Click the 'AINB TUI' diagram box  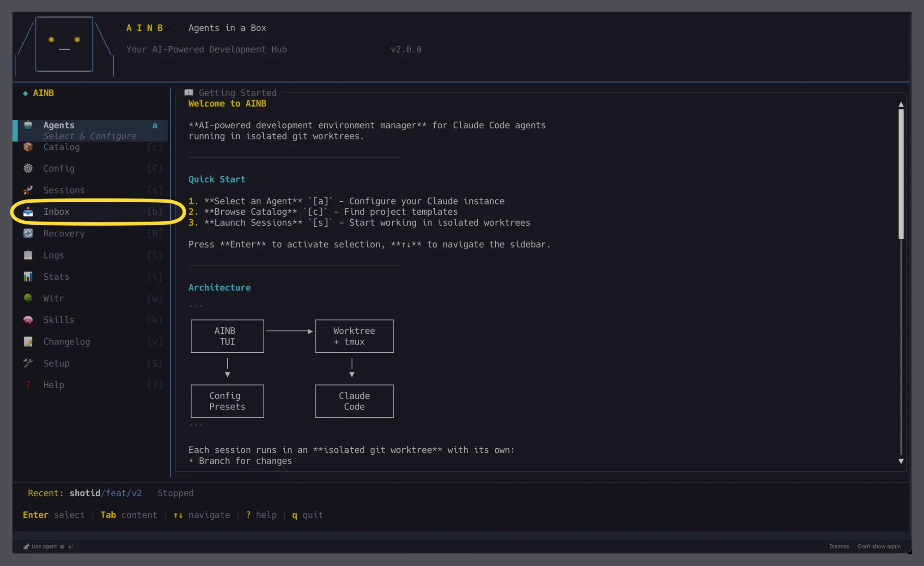227,336
